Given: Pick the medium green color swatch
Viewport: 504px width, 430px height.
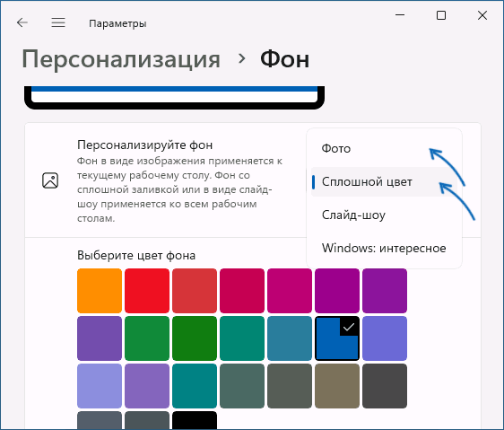Looking at the screenshot, I should [x=147, y=338].
